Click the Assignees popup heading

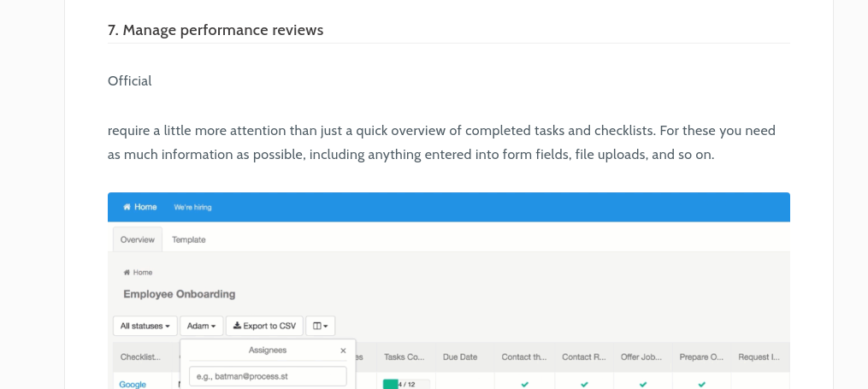(x=268, y=351)
